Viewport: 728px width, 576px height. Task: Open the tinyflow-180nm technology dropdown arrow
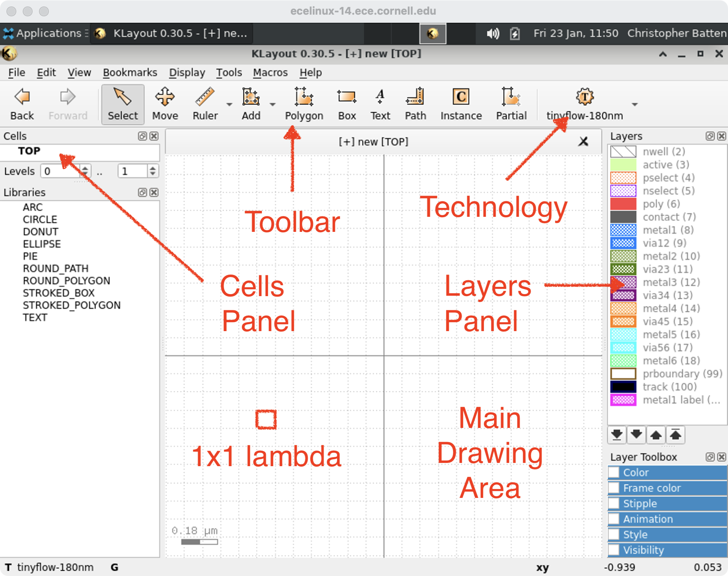(x=634, y=105)
